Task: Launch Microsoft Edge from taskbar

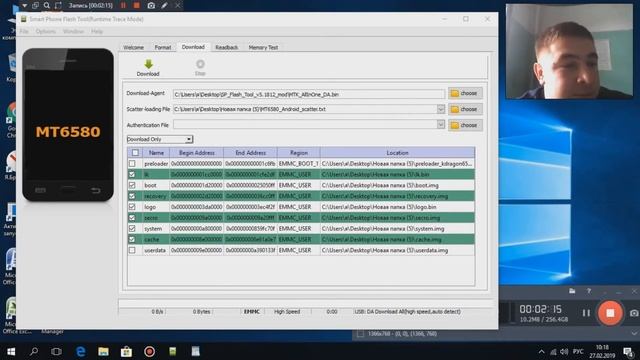Action: [81, 351]
